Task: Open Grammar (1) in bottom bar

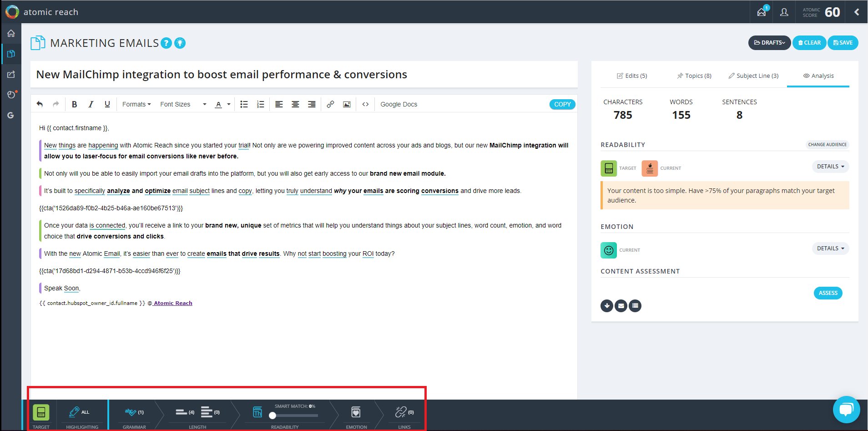Action: tap(134, 412)
